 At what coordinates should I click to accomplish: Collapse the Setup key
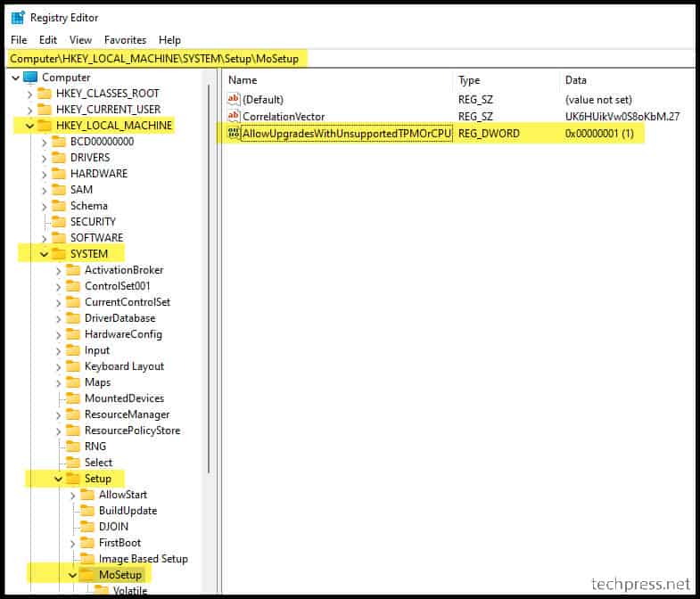(x=59, y=480)
